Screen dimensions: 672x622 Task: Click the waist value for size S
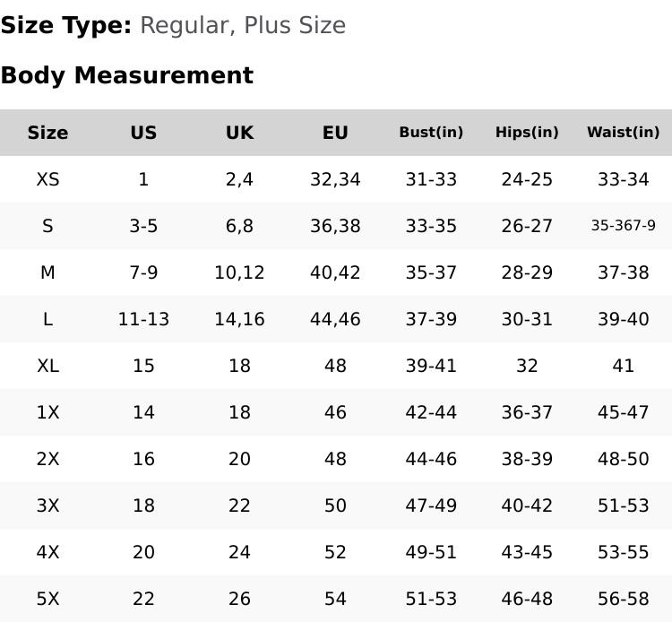tap(623, 226)
